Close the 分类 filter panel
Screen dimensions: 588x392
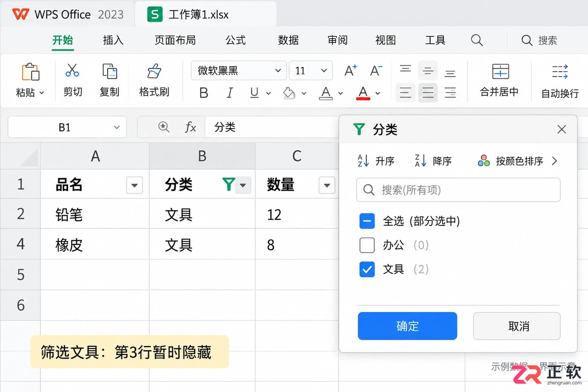point(562,129)
